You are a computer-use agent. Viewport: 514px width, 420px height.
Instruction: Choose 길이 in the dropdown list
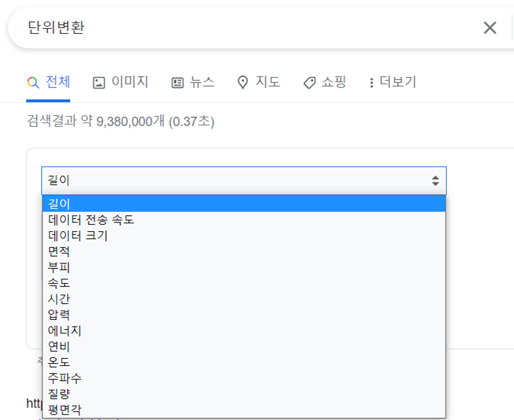pyautogui.click(x=244, y=204)
